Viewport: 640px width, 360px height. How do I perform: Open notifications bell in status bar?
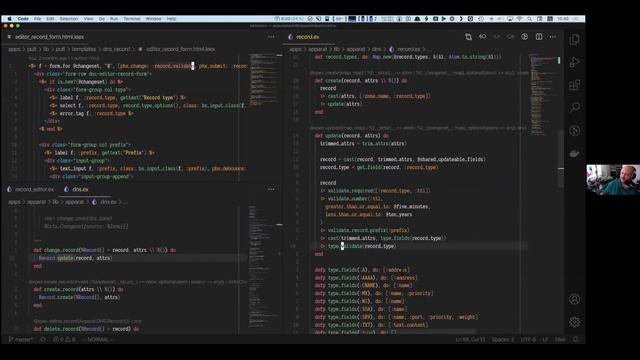[576, 340]
